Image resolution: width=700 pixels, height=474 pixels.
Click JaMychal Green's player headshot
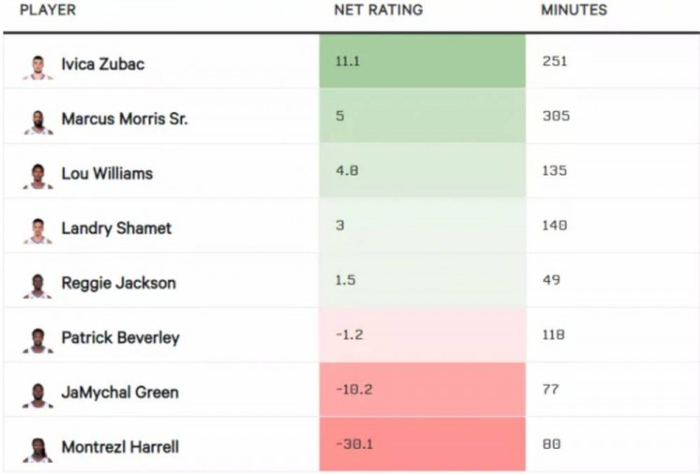tap(38, 394)
